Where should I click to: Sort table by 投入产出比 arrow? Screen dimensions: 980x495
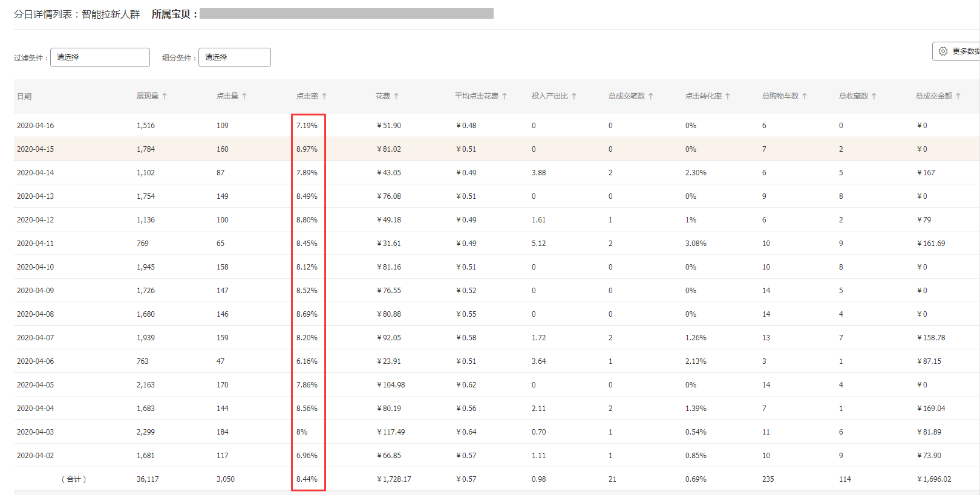(x=574, y=96)
